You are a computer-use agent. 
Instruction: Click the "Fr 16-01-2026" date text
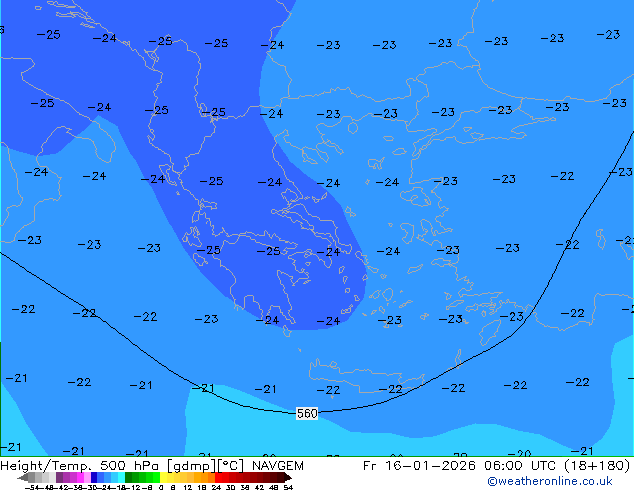click(419, 466)
